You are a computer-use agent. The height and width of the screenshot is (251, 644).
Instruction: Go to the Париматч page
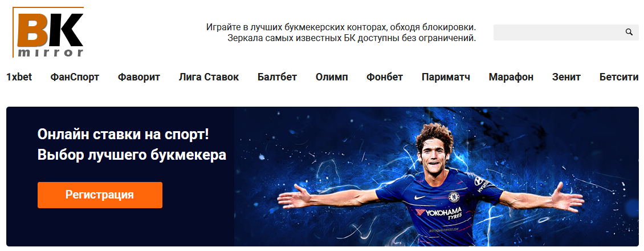click(446, 77)
